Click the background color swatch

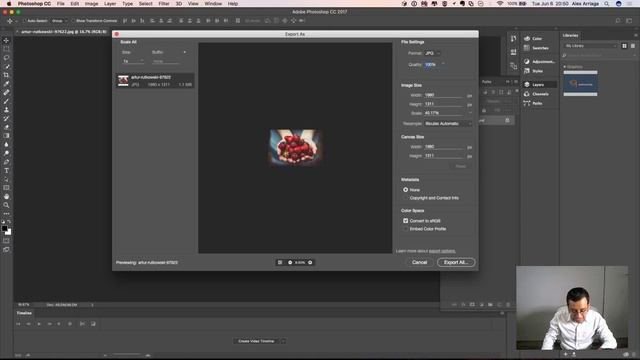9,232
